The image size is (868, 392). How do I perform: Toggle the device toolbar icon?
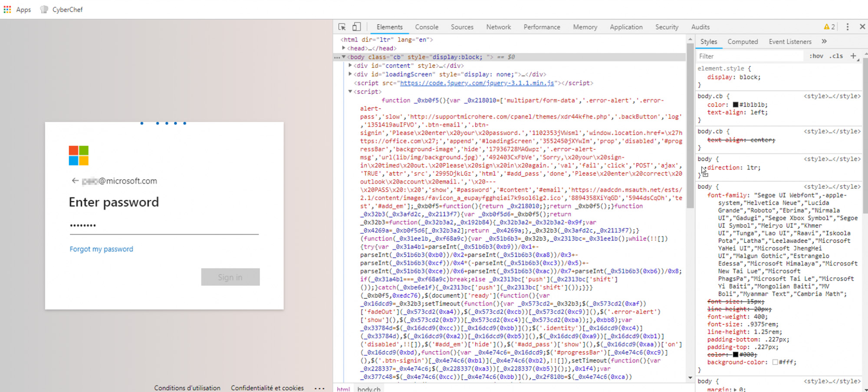click(x=356, y=27)
